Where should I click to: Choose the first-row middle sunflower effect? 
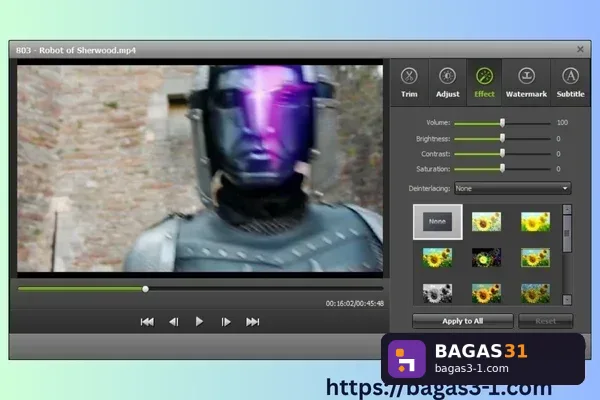tap(486, 222)
